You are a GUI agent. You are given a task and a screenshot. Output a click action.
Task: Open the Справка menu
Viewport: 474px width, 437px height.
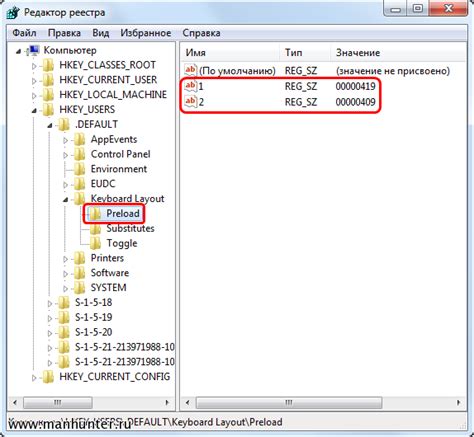pos(201,33)
